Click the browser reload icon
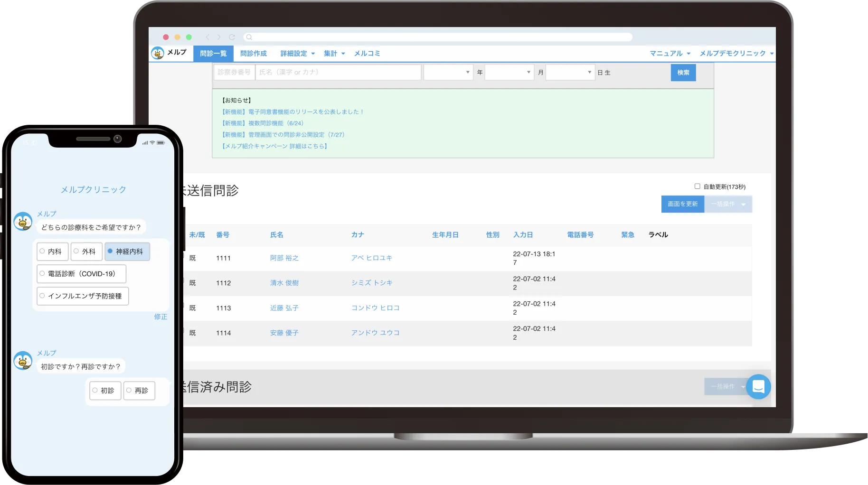Screen dimensions: 868x485 pyautogui.click(x=232, y=37)
